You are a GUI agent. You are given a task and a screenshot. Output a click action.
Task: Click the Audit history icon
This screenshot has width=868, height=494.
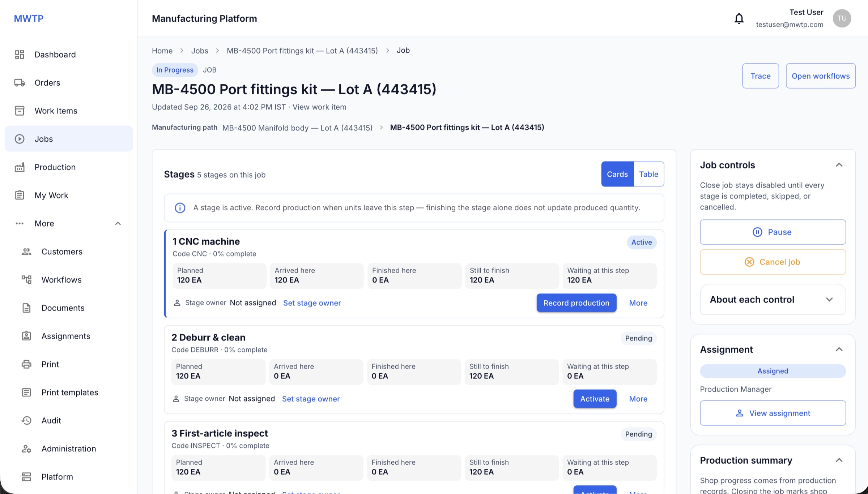point(26,420)
